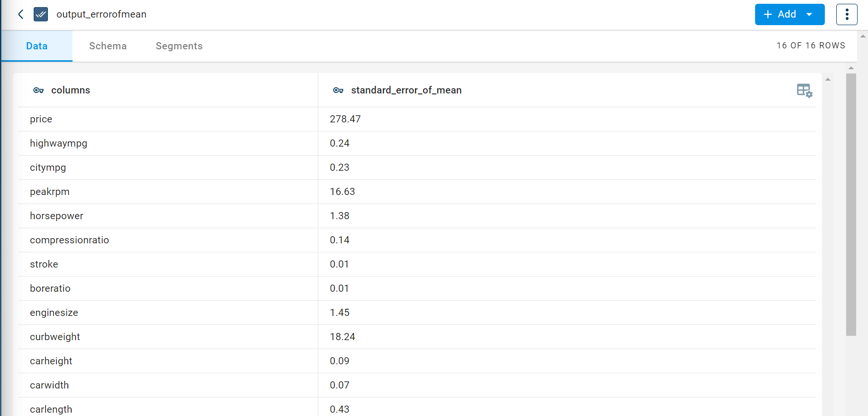Click the output_errorofmean title
This screenshot has width=868, height=416.
point(102,14)
